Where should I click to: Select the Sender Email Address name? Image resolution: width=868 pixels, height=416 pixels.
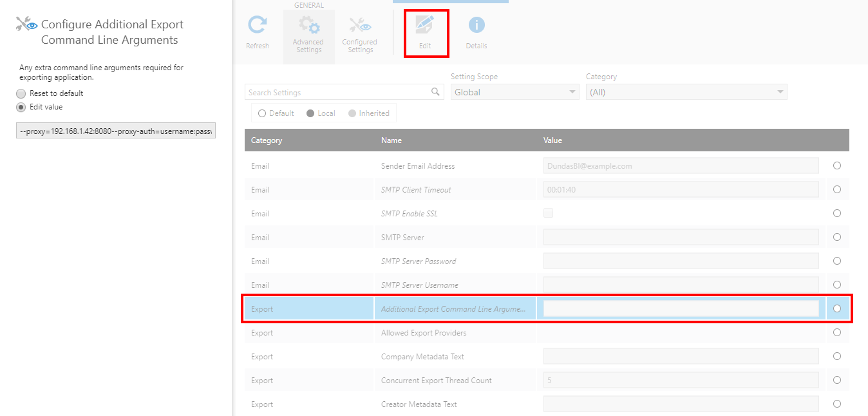418,166
